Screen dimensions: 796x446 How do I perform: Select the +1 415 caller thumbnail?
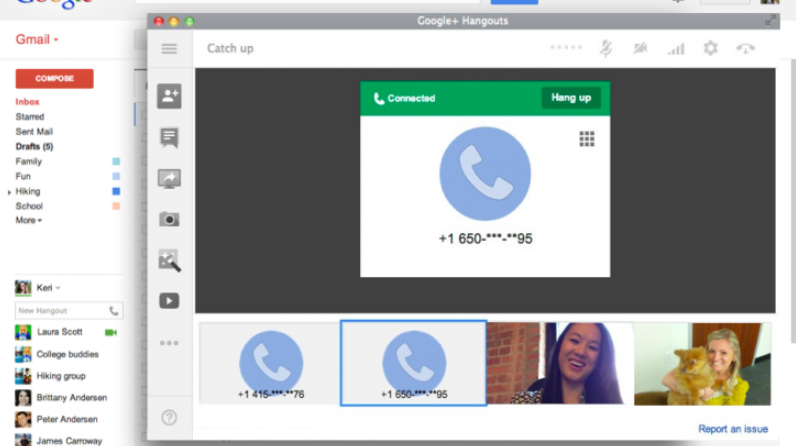270,363
